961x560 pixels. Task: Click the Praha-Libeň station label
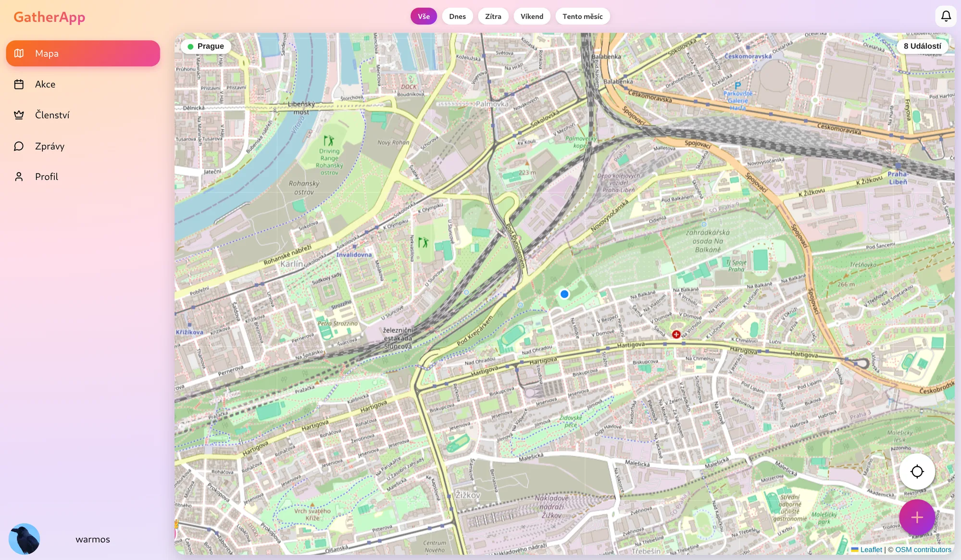tap(898, 178)
